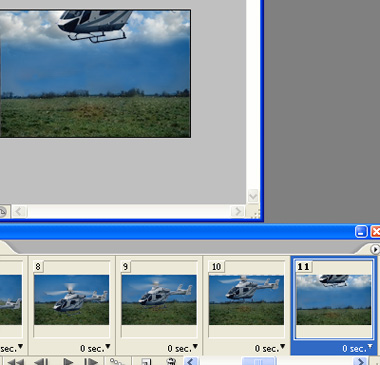The image size is (380, 365).
Task: Select the first frame rewind button
Action: (x=16, y=362)
